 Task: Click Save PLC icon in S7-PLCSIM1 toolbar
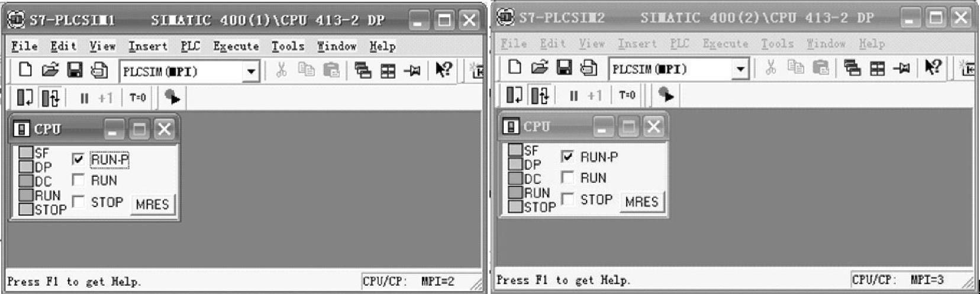point(75,70)
